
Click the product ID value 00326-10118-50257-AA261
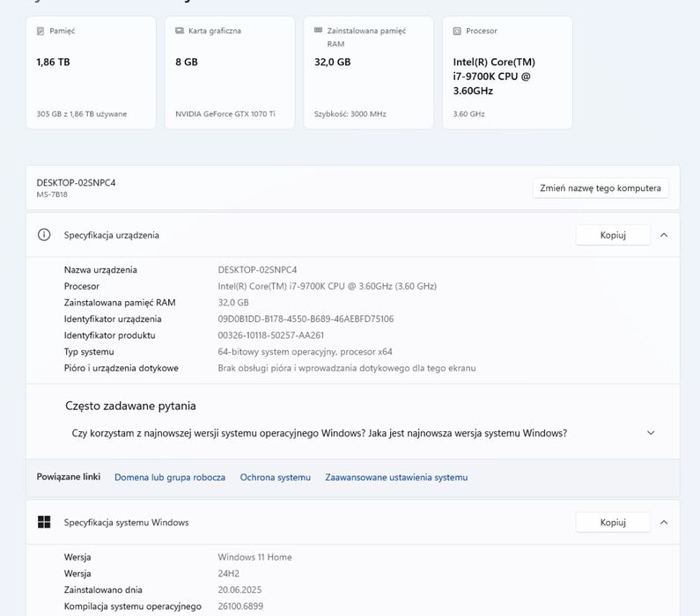(x=271, y=335)
